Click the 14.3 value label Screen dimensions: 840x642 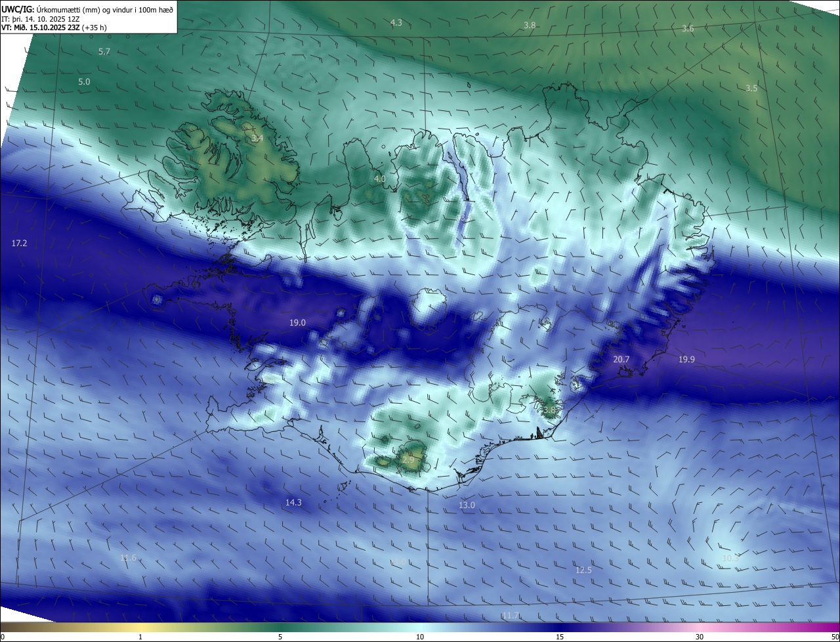pos(293,503)
